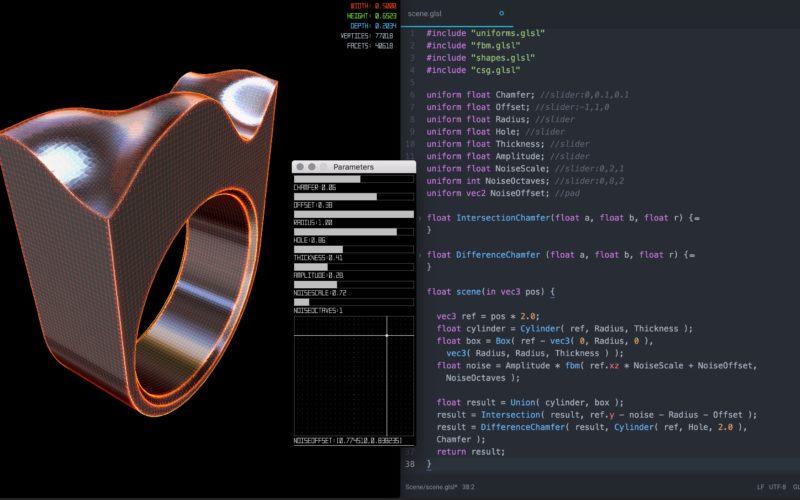Expand the folded DifferenceChamfer function arrow
800x500 pixels.
coord(419,255)
